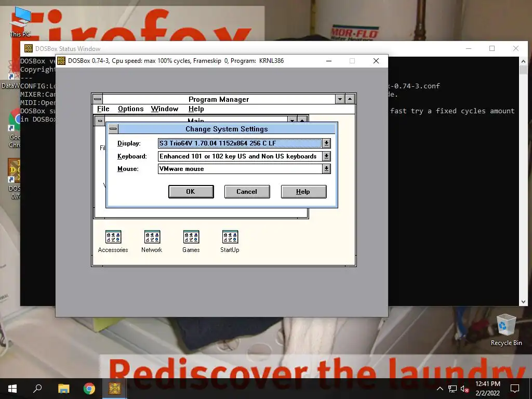Click taskbar clock 12:41 PM
The width and height of the screenshot is (532, 399).
tap(487, 384)
